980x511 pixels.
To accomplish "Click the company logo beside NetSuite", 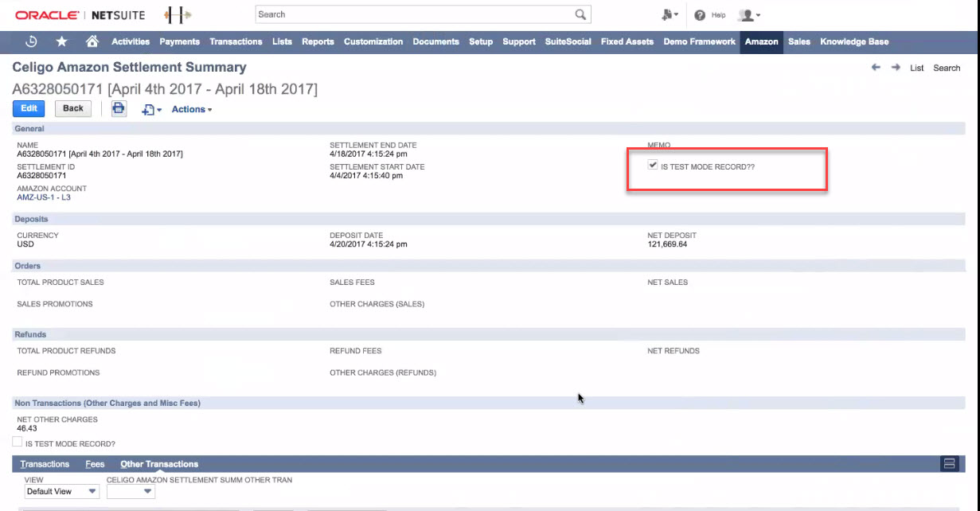I will pos(178,15).
